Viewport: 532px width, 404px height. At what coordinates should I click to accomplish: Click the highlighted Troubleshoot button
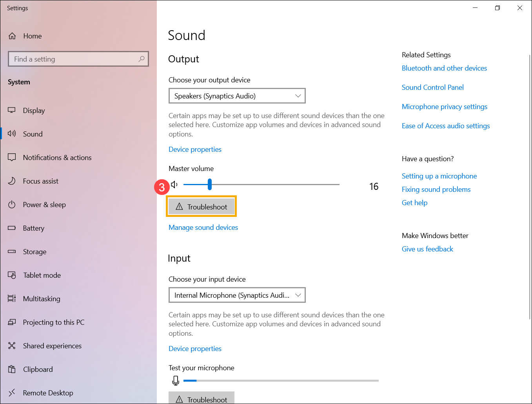click(201, 206)
